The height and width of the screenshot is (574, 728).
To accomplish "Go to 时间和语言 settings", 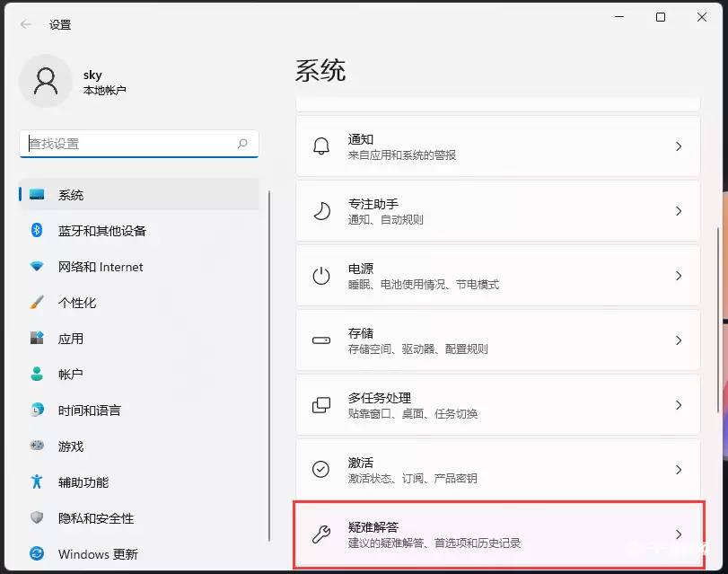I will [89, 411].
